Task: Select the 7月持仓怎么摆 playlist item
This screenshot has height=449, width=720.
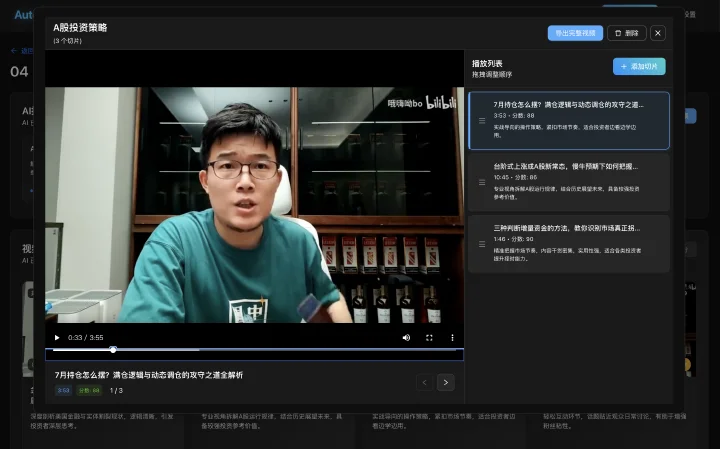Action: pos(568,121)
